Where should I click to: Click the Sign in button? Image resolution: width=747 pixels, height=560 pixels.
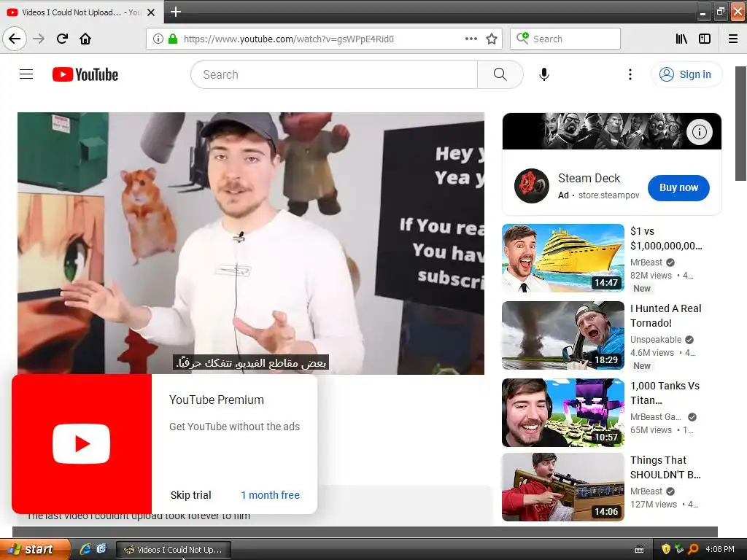click(686, 75)
